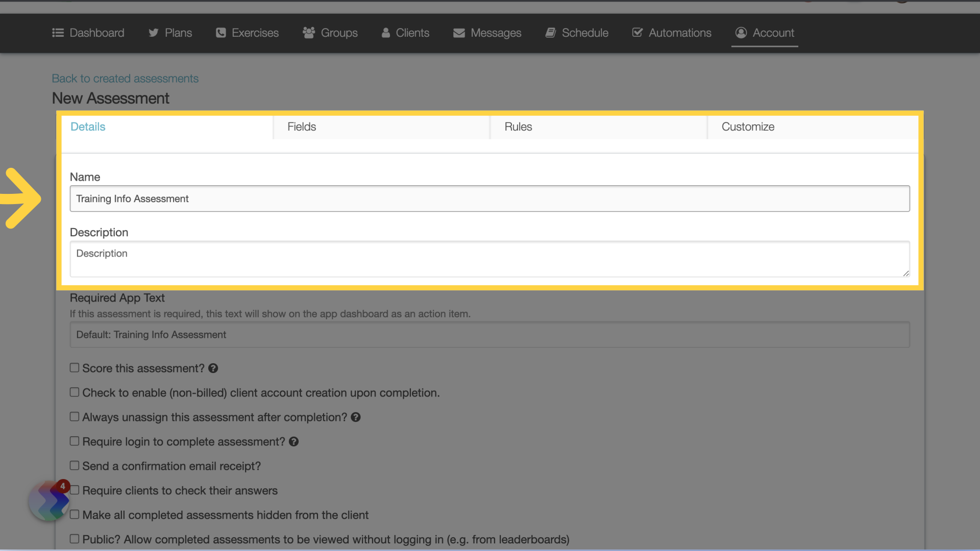Enable Send a confirmation email receipt
Screen dimensions: 980x551
(x=74, y=466)
